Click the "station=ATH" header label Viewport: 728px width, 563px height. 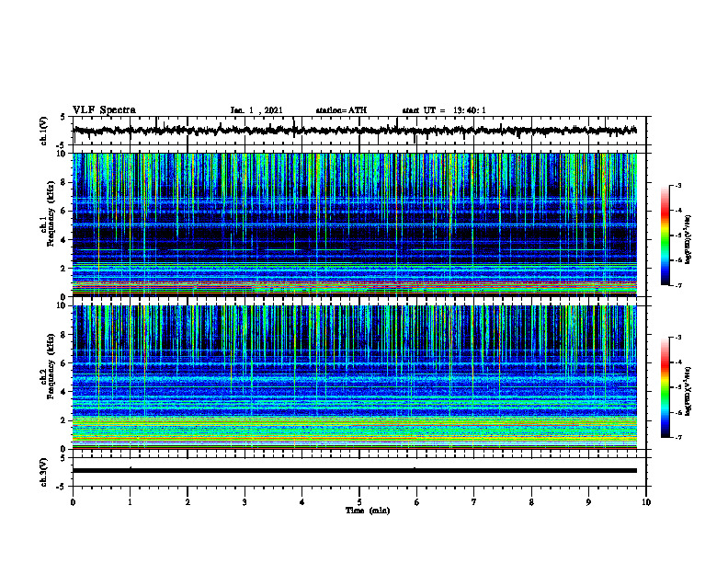341,110
